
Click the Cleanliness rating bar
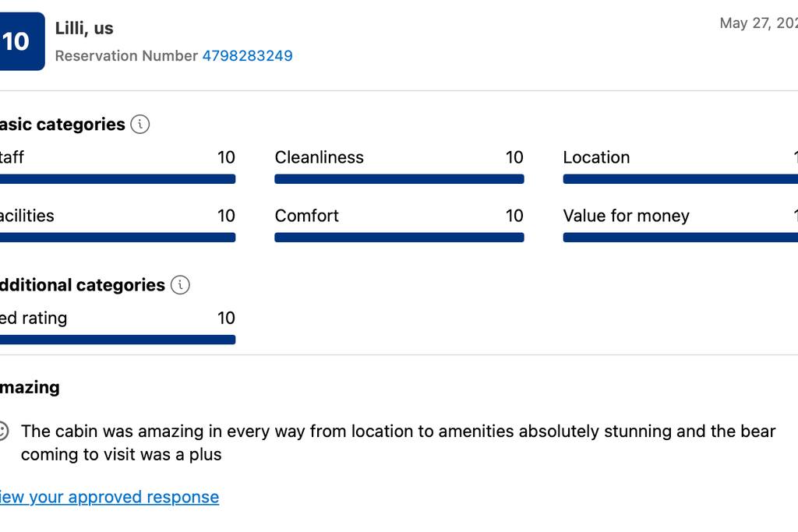point(399,179)
